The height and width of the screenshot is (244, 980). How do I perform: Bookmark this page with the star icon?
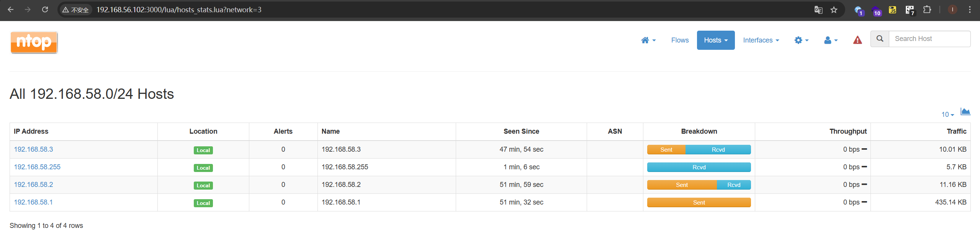click(x=834, y=10)
